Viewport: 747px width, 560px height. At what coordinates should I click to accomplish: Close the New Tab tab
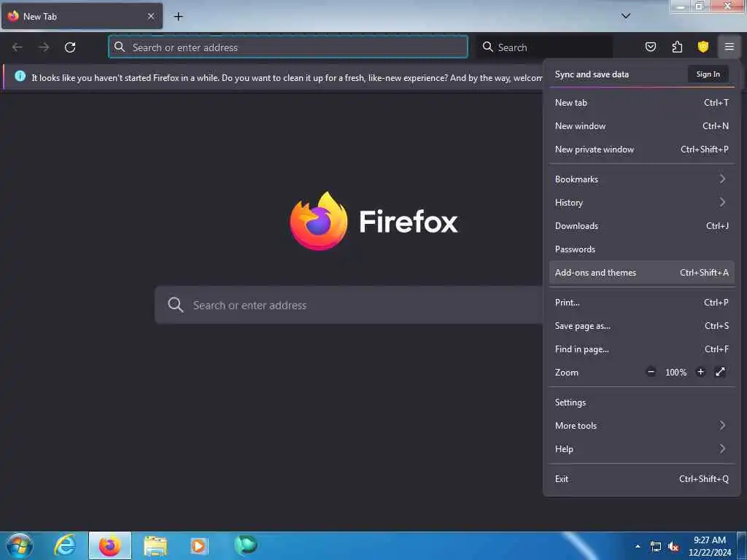[150, 16]
